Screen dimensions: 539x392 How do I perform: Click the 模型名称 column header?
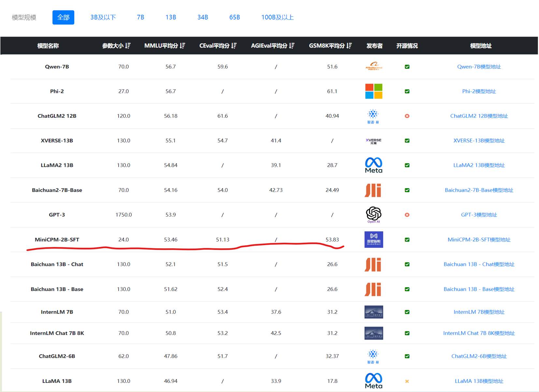(48, 46)
